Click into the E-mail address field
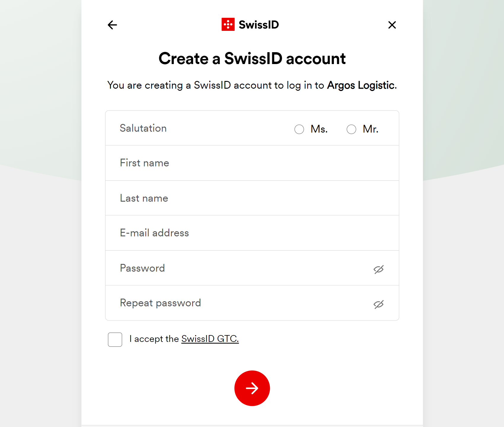This screenshot has width=504, height=427. coord(252,233)
